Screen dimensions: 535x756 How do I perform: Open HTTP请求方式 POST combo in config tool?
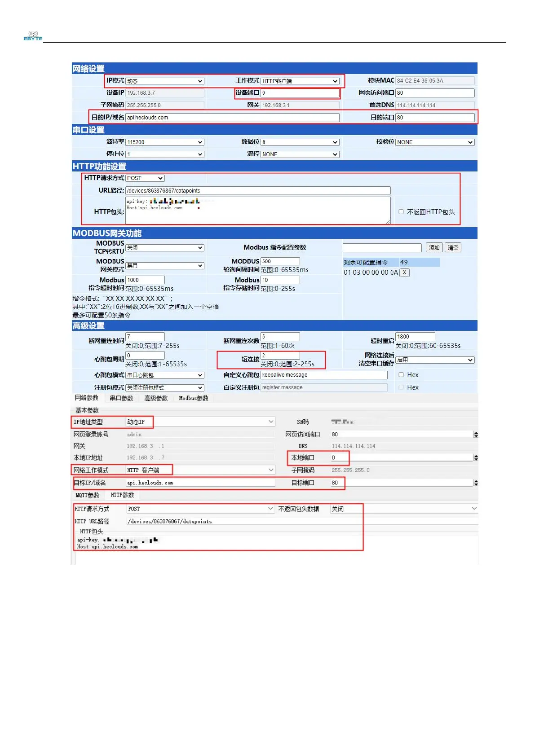click(x=200, y=509)
